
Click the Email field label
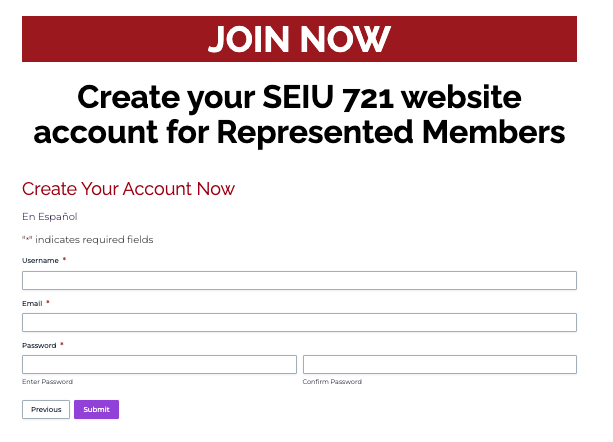[32, 302]
